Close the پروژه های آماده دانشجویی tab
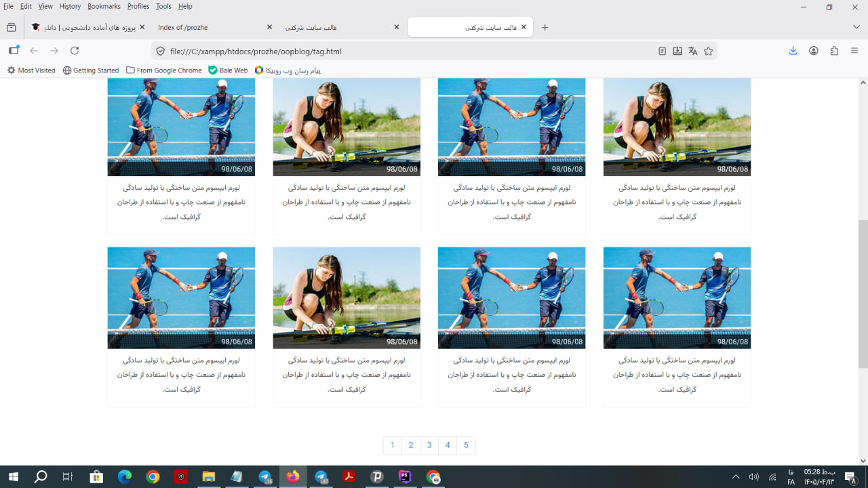Screen dimensions: 868x488 tap(142, 27)
